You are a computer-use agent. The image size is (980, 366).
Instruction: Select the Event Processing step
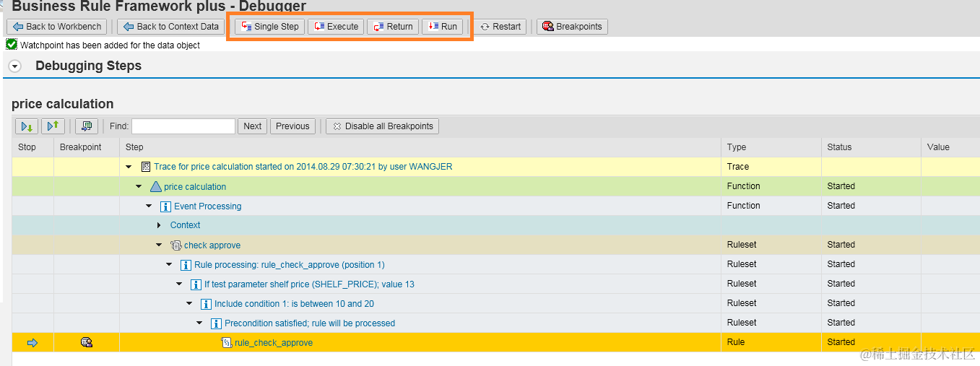(x=208, y=206)
